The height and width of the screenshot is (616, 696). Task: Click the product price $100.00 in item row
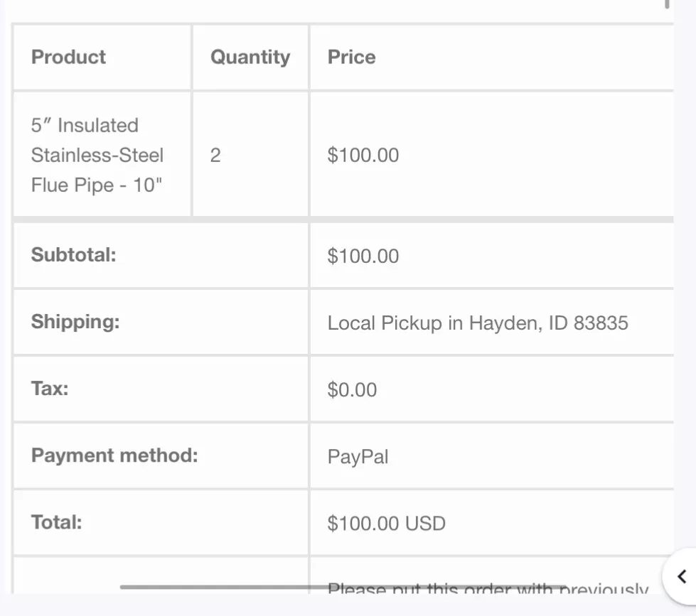[363, 155]
